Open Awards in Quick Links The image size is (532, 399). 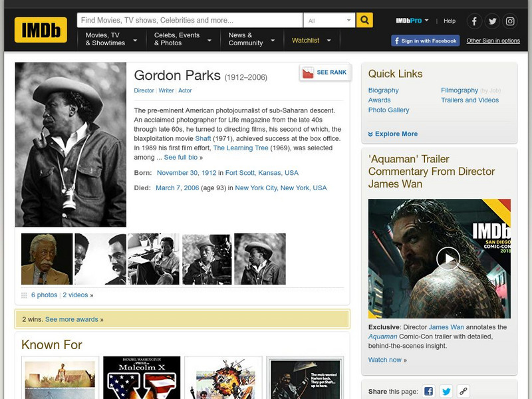coord(379,100)
